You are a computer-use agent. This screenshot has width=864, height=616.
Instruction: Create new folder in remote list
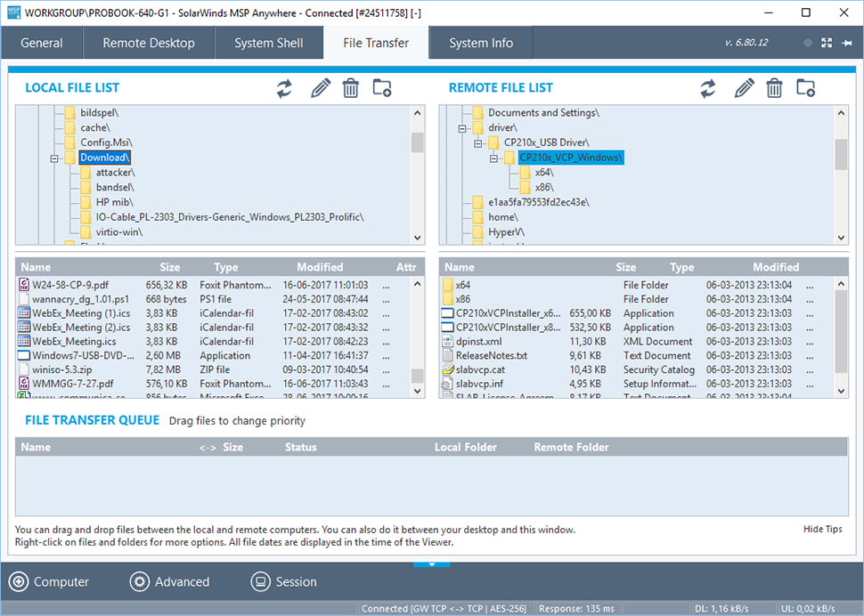coord(805,88)
